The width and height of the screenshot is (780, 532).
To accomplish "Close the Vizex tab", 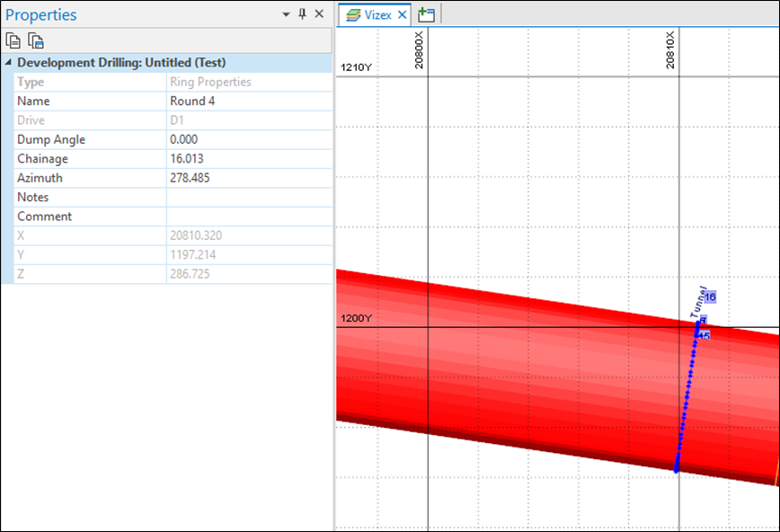I will pos(402,15).
